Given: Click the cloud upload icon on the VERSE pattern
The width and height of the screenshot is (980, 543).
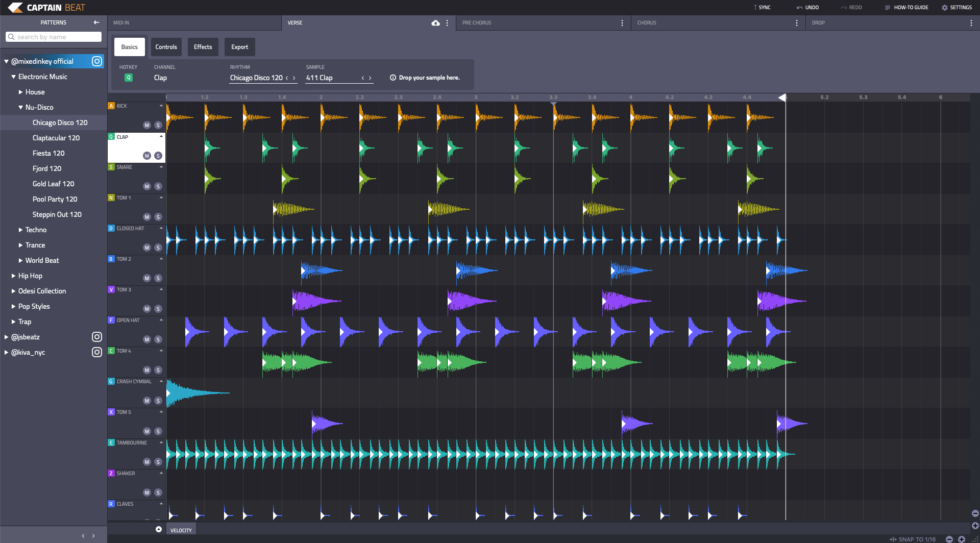Looking at the screenshot, I should click(435, 23).
